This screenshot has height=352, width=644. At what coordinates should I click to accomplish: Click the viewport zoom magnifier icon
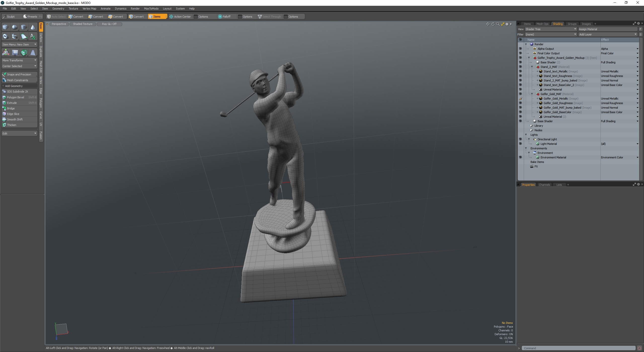498,24
